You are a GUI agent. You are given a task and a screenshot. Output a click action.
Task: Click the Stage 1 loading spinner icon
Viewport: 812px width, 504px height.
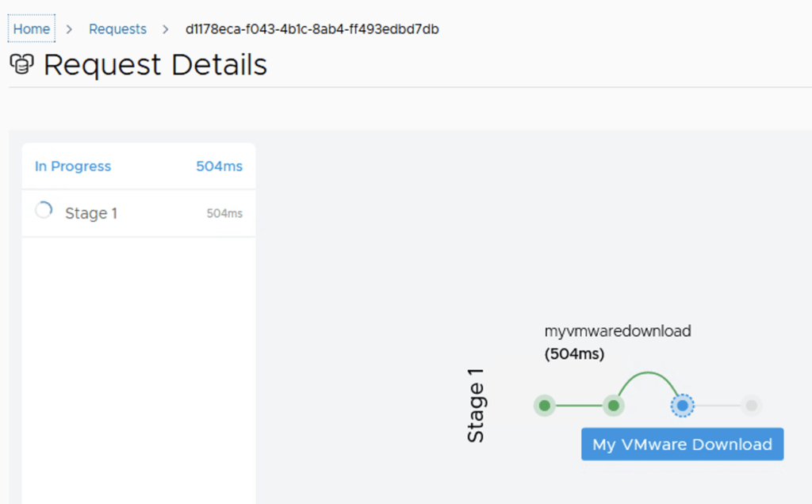(x=44, y=211)
